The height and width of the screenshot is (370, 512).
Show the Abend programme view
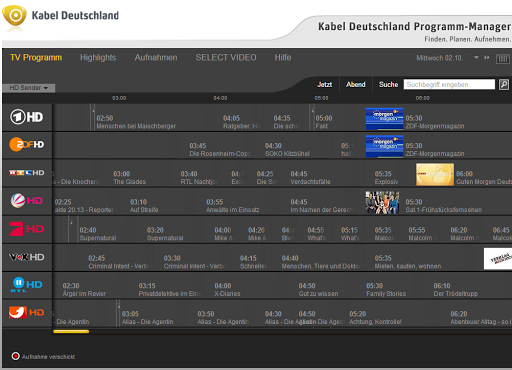356,85
